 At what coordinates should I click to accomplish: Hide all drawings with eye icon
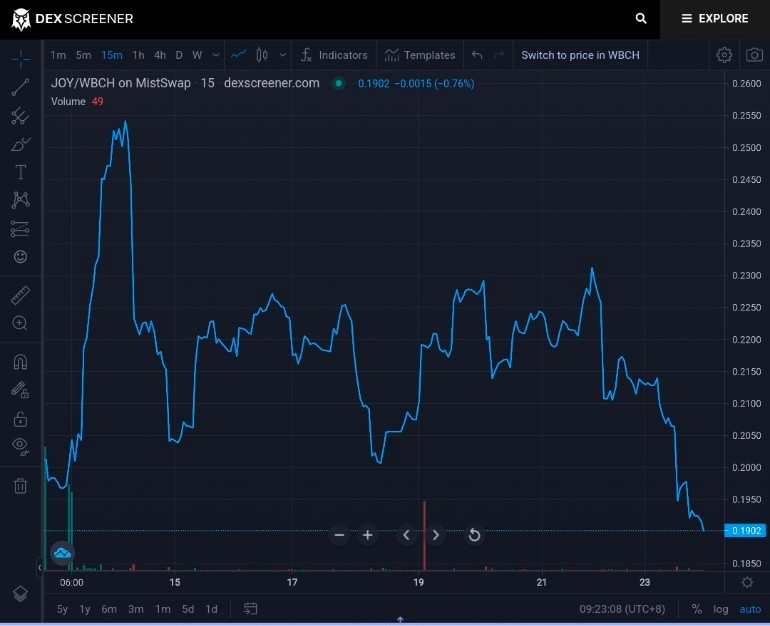pos(20,446)
